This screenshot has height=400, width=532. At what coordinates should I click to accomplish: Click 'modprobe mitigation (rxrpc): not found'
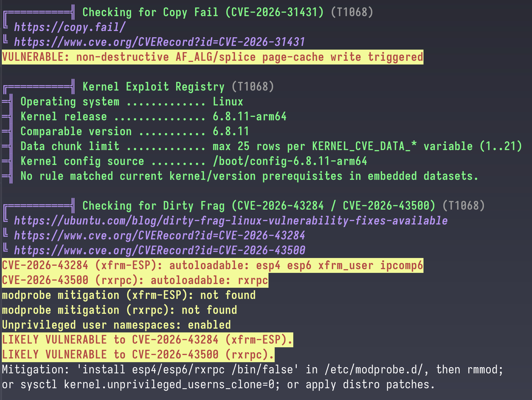120,310
